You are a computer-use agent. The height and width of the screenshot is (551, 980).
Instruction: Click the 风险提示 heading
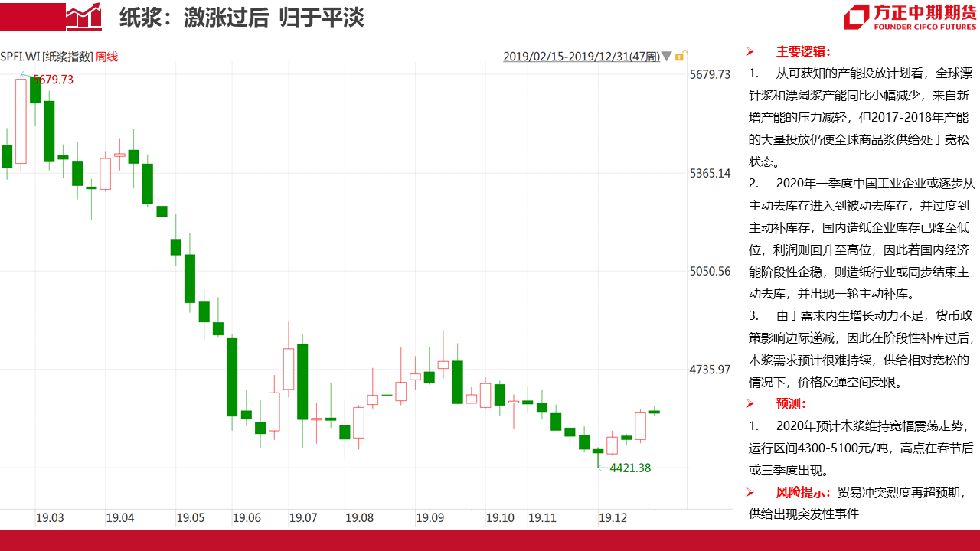coord(805,491)
